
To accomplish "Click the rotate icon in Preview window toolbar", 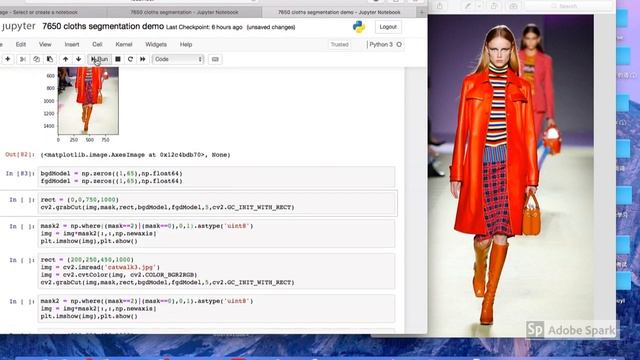I will click(494, 6).
